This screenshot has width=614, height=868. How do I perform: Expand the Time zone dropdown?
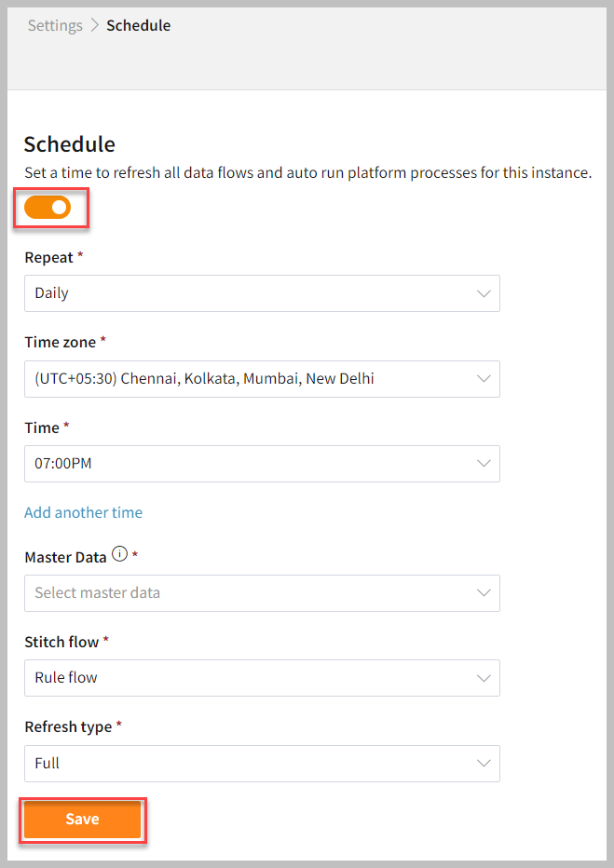click(261, 379)
